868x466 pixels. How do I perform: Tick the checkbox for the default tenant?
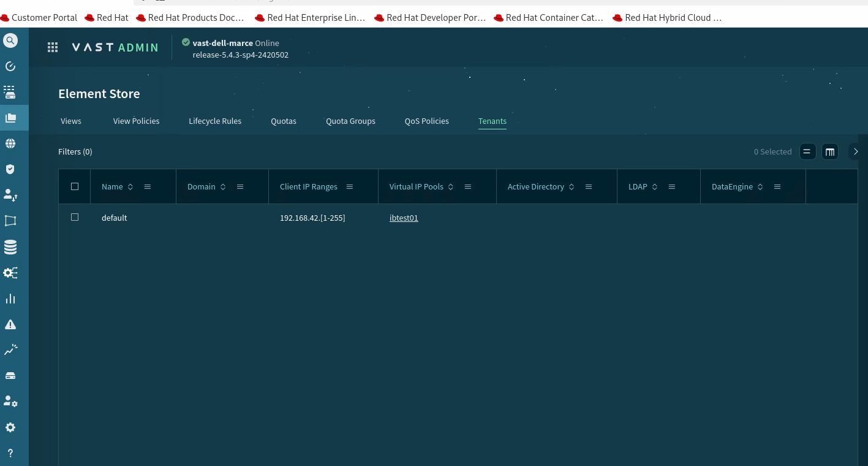[x=75, y=217]
